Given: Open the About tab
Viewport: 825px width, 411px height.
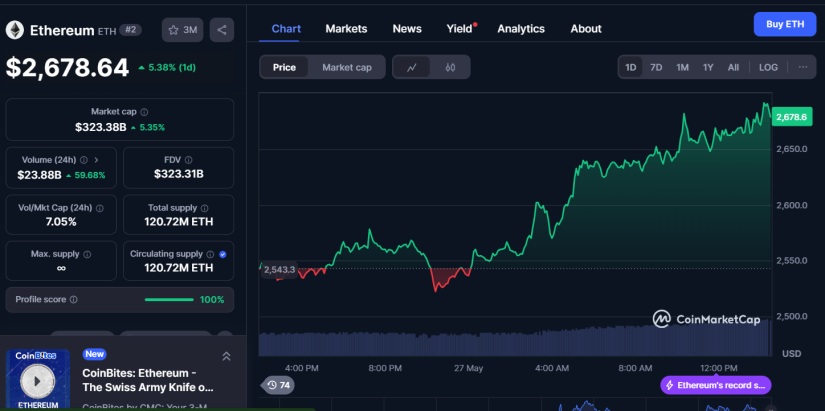Looking at the screenshot, I should point(586,29).
